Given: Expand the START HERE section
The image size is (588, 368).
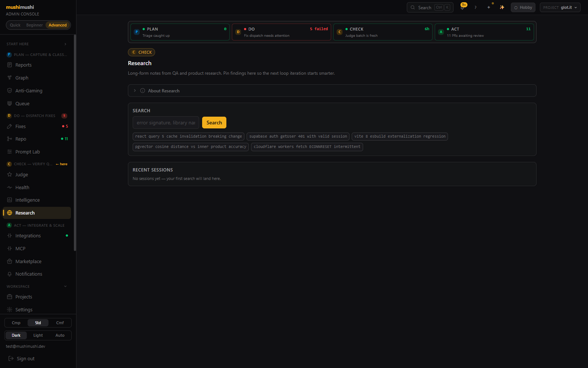Looking at the screenshot, I should tap(37, 44).
